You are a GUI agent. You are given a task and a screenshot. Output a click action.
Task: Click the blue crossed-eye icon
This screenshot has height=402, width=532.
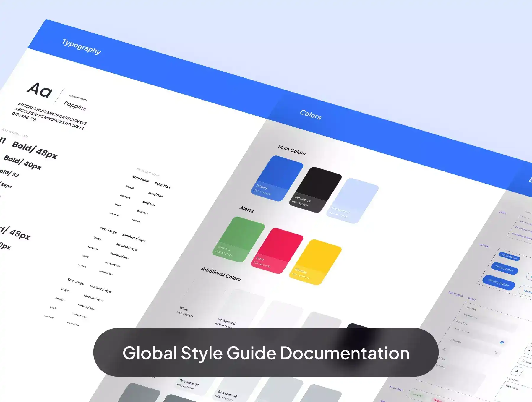pyautogui.click(x=502, y=342)
